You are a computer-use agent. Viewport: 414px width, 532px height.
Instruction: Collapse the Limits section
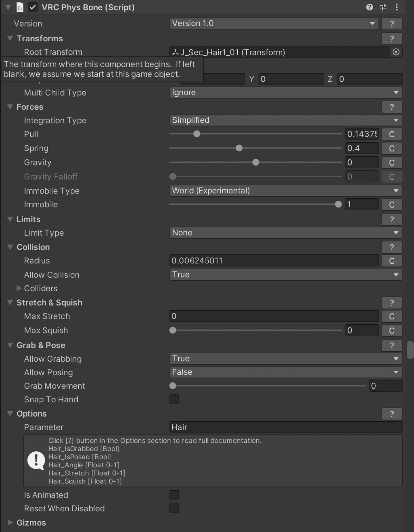[x=10, y=219]
